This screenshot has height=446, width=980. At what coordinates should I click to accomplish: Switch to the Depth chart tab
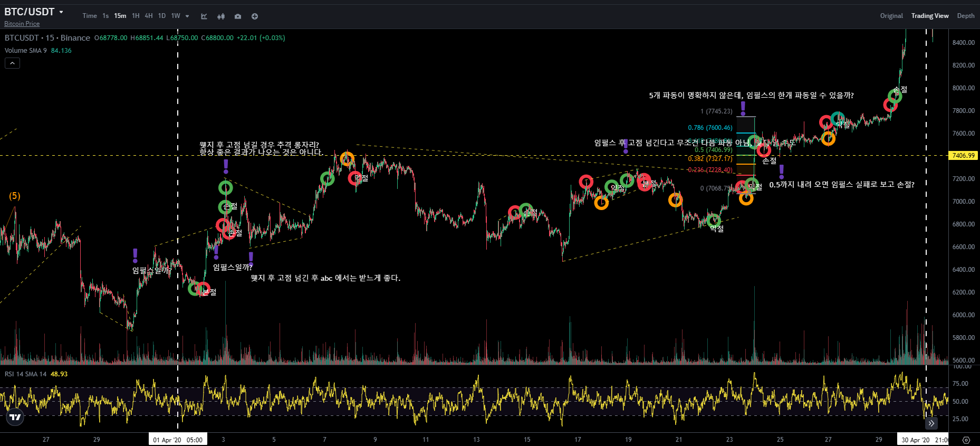pos(966,16)
